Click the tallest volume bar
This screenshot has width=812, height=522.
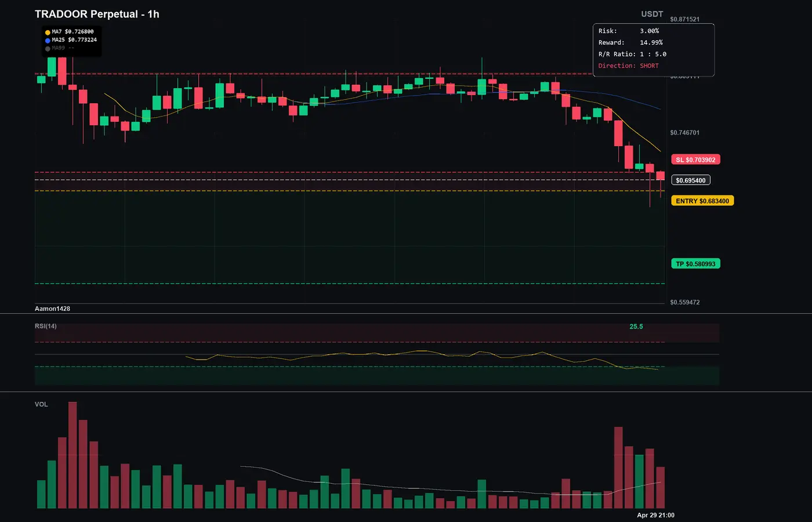[x=72, y=455]
